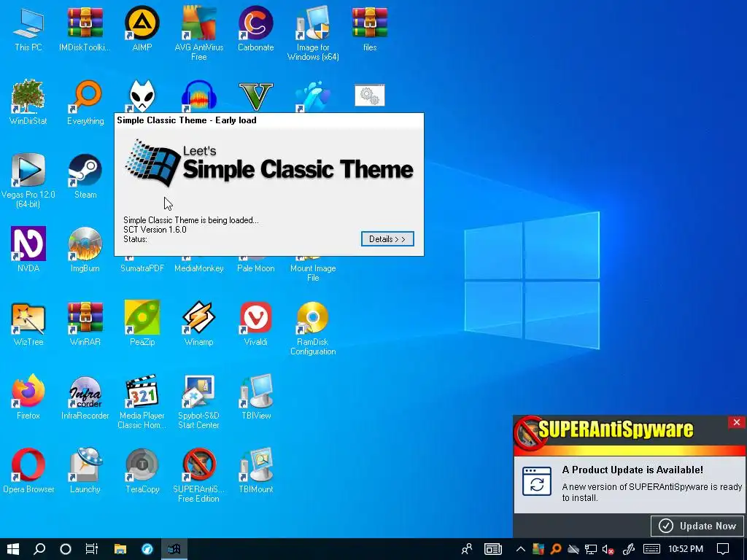Click Update Now in SUPERAntiSpyware popup
The image size is (747, 560).
click(697, 526)
